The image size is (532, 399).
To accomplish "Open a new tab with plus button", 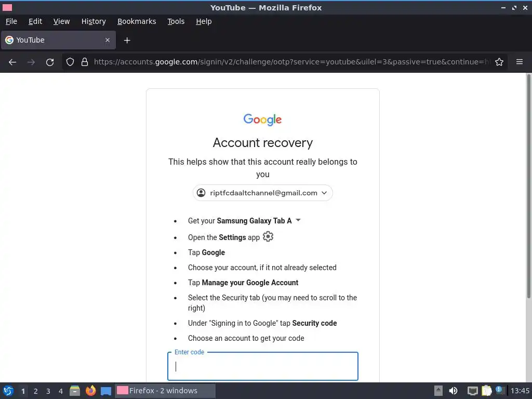I will pos(127,41).
